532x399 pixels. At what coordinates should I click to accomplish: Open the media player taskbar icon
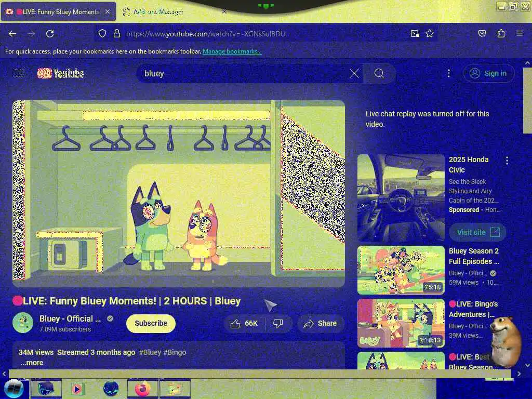coord(77,389)
